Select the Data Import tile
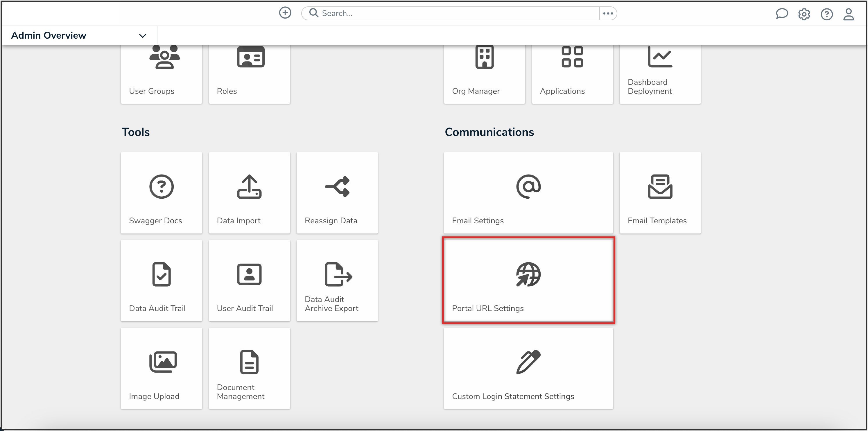Image resolution: width=868 pixels, height=431 pixels. [249, 193]
